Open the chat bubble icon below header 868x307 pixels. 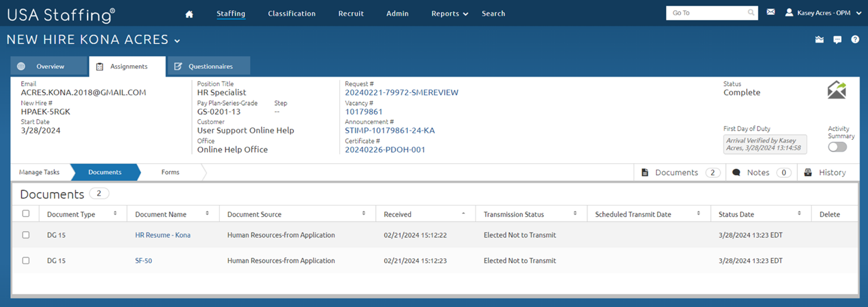pos(837,40)
